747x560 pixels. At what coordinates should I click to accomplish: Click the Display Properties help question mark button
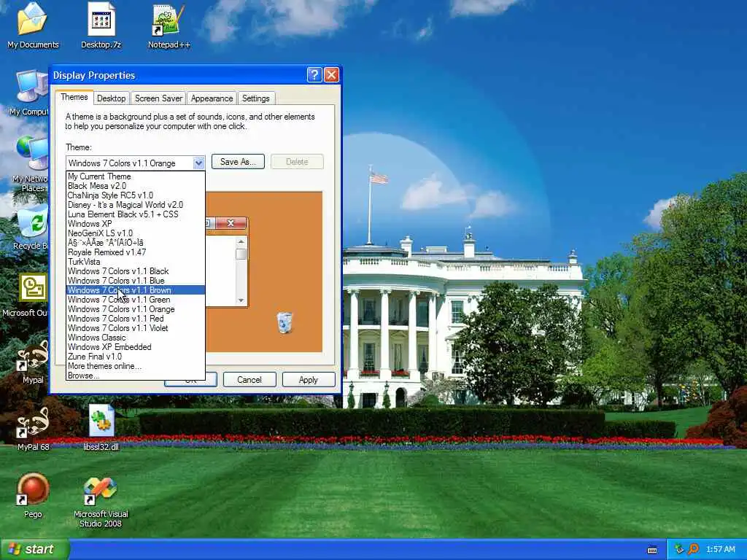[x=314, y=75]
